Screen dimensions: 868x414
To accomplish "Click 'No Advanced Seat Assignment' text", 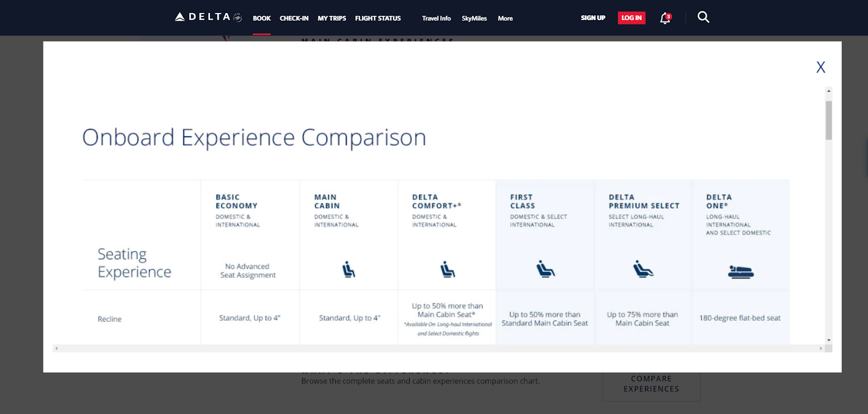I will pyautogui.click(x=248, y=271).
